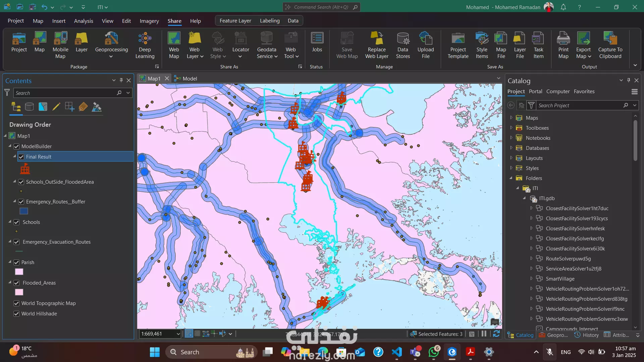Image resolution: width=644 pixels, height=362 pixels.
Task: Click Selected Features: 3 indicator
Action: pyautogui.click(x=436, y=334)
